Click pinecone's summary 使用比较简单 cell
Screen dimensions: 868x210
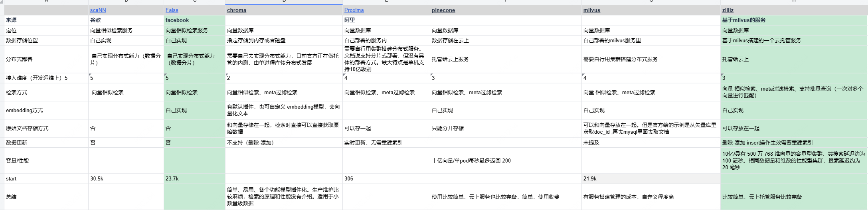[506, 197]
